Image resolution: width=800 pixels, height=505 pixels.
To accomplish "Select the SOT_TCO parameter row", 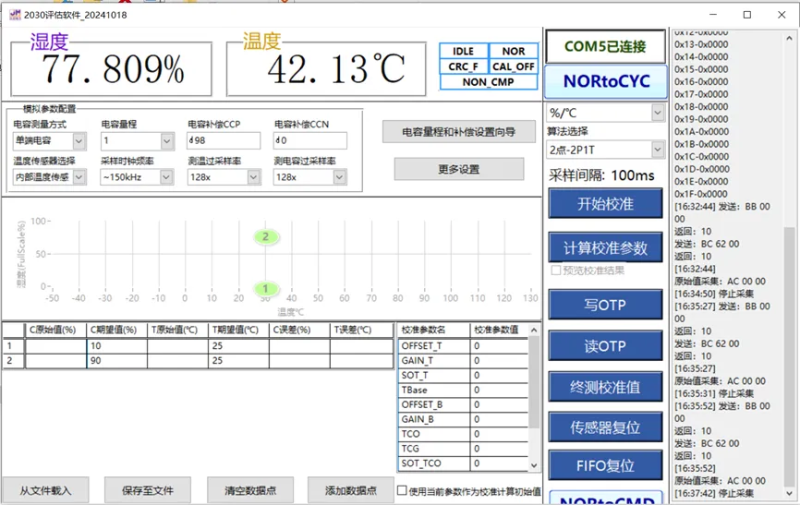I will click(463, 464).
